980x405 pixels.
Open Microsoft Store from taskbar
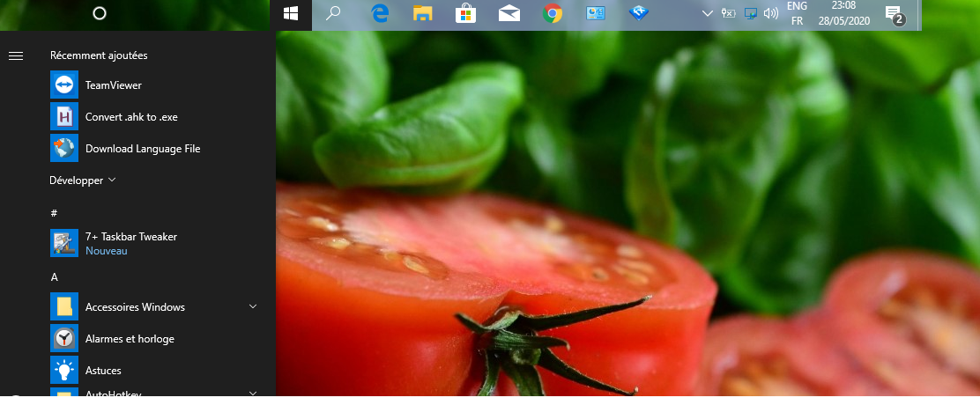[466, 14]
